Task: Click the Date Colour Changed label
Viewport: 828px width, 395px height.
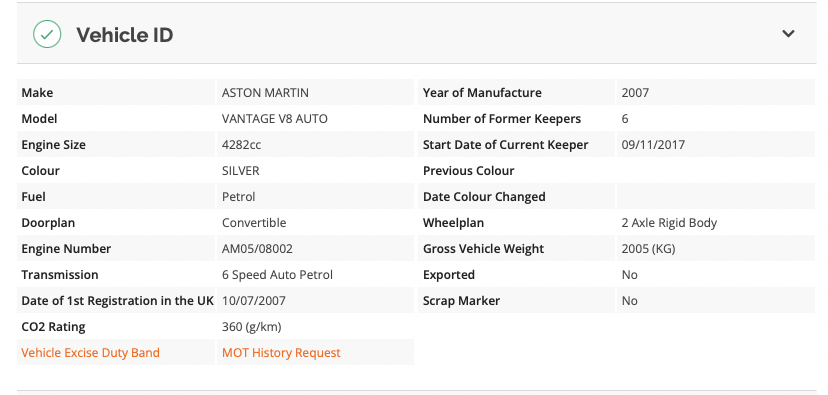Action: pyautogui.click(x=484, y=196)
